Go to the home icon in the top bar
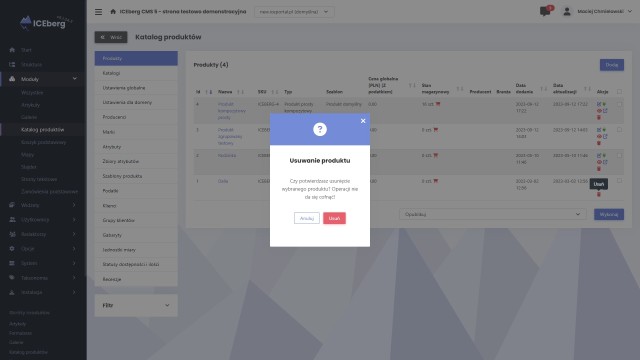The width and height of the screenshot is (640, 360). coord(113,11)
